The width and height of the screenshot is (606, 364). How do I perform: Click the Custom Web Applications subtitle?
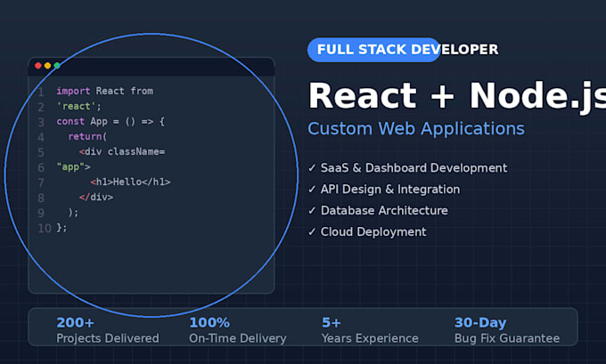(416, 128)
